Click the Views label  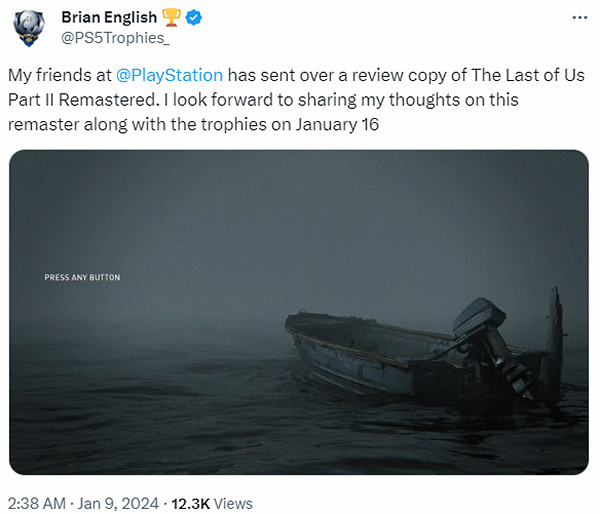coord(234,503)
